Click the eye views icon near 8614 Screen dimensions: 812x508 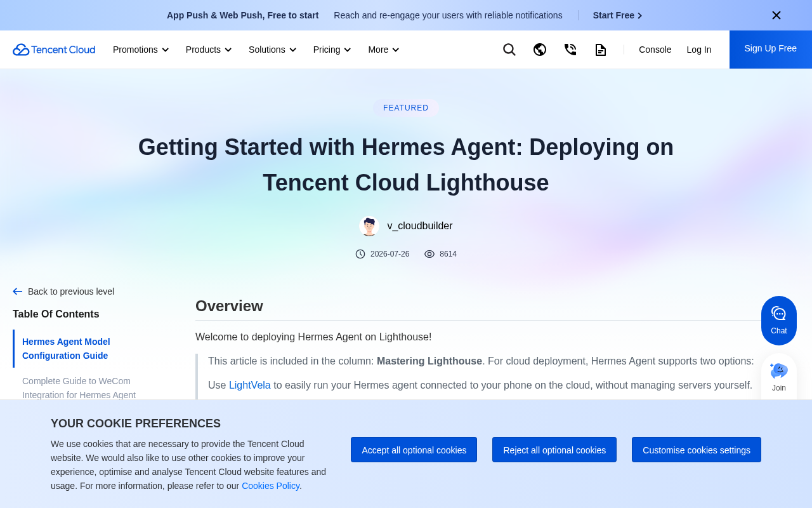click(429, 254)
